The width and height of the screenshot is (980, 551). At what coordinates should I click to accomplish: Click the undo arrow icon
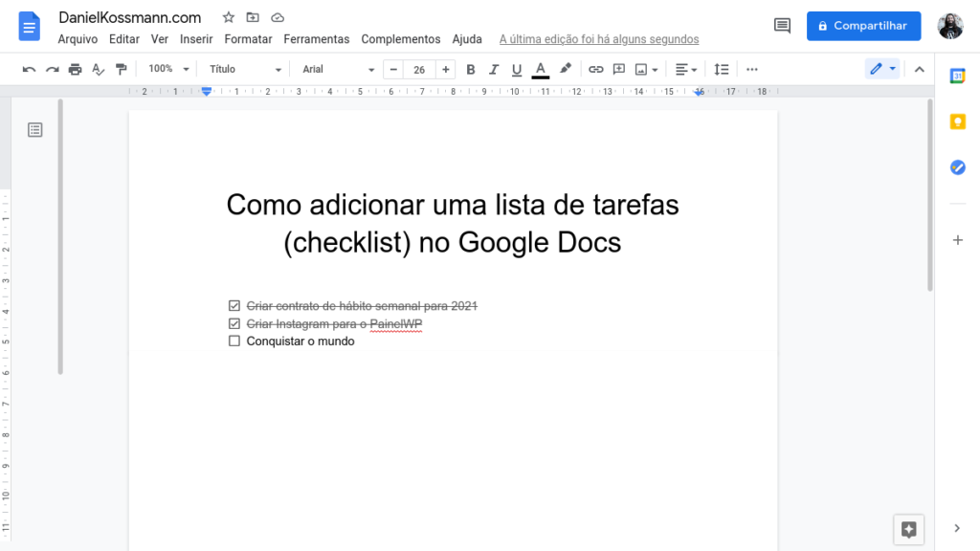29,69
